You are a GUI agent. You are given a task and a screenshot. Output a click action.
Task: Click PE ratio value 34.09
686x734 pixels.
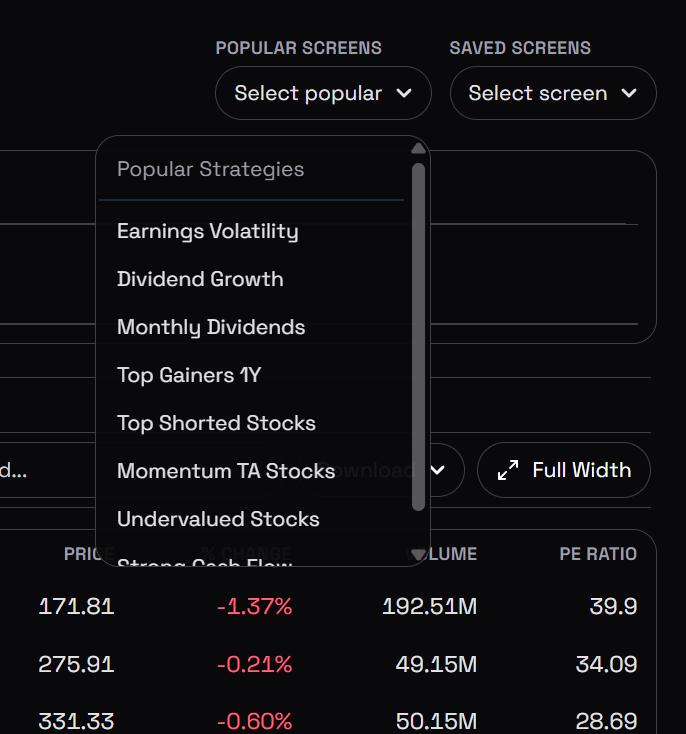[606, 664]
